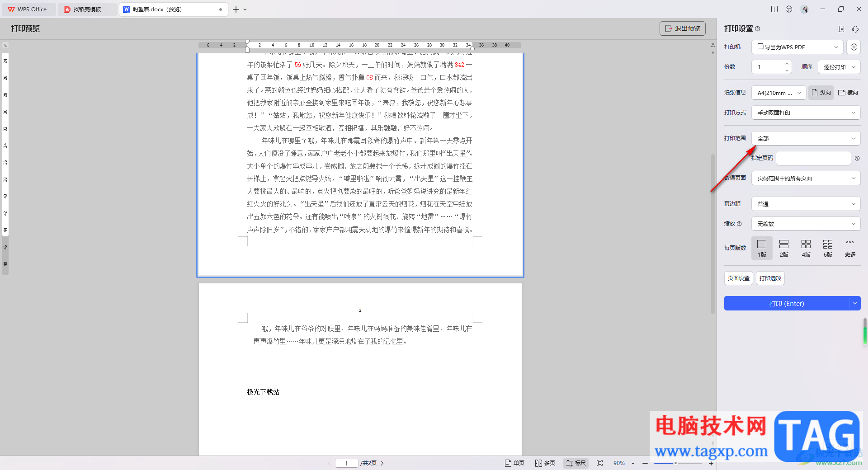Click the Print (Enter) button
868x470 pixels.
pyautogui.click(x=787, y=304)
